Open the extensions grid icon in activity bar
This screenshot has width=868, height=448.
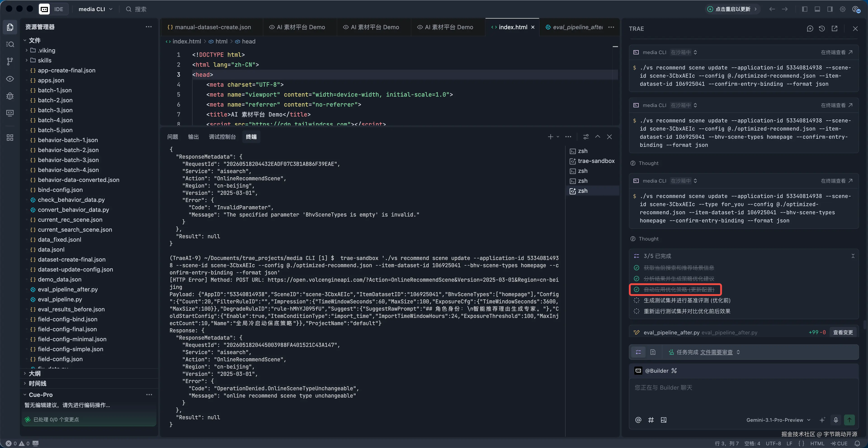click(10, 138)
